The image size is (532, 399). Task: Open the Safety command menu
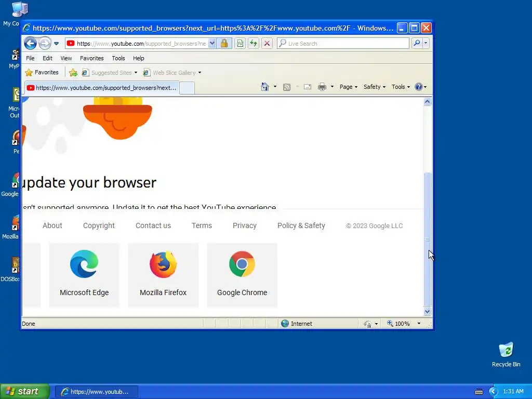coord(375,87)
